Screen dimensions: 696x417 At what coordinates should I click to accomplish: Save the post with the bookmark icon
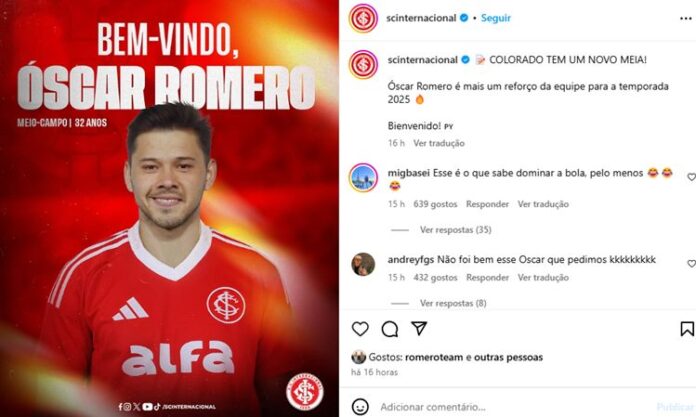[687, 329]
